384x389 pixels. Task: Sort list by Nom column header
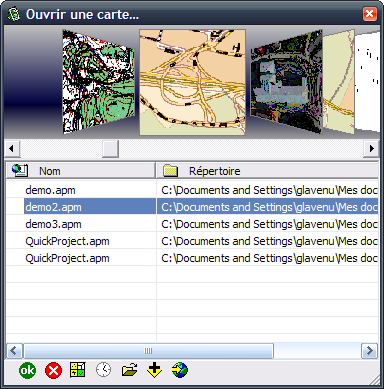coord(81,171)
